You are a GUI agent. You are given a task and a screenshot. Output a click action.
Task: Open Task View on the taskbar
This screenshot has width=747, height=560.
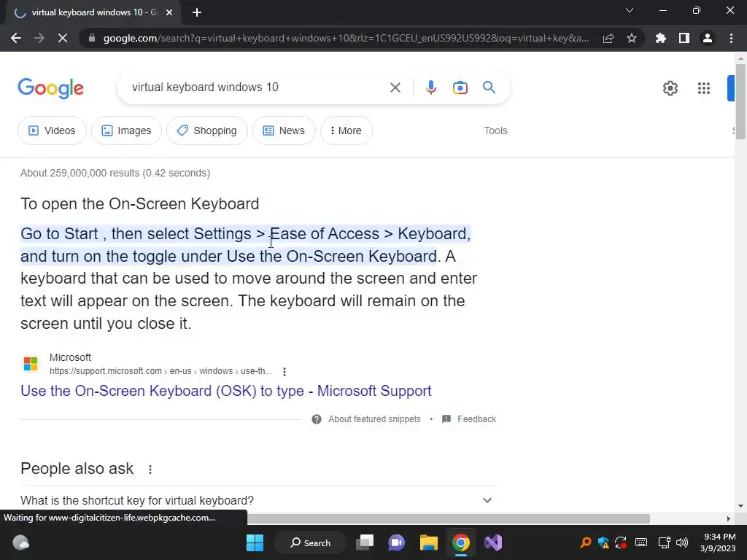coord(365,542)
